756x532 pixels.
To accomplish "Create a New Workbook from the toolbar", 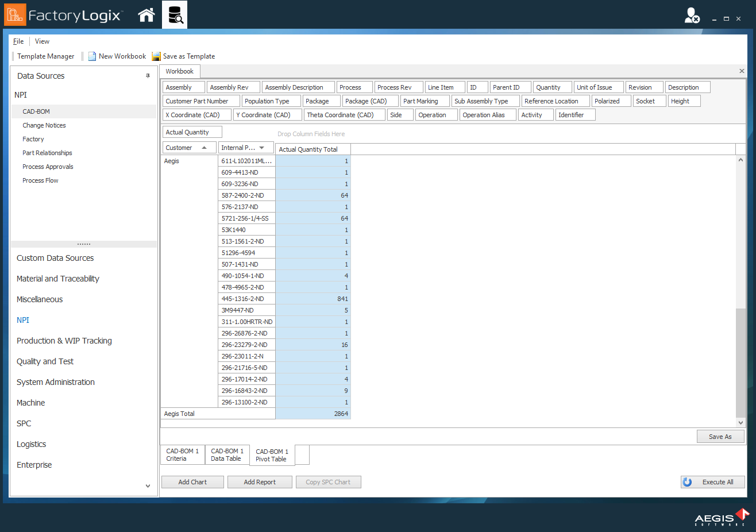I will (117, 56).
